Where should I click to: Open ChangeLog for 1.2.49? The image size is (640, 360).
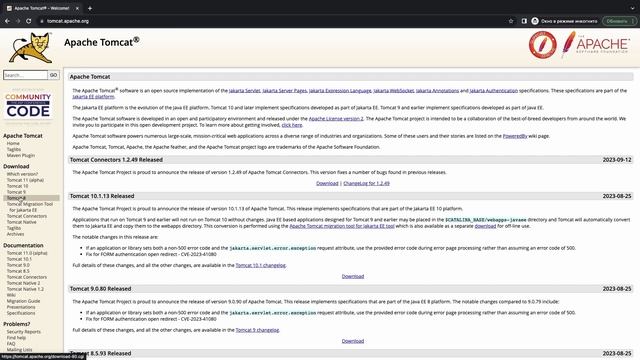(x=367, y=183)
